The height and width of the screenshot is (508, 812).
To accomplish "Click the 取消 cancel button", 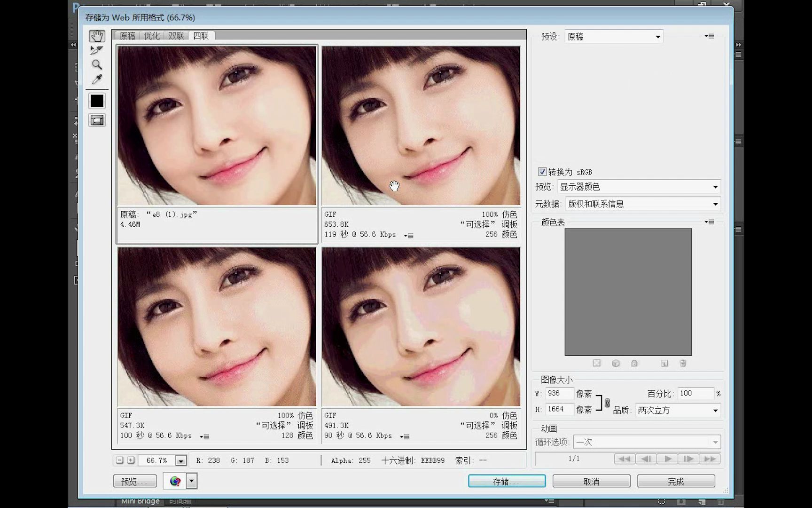I will point(591,481).
